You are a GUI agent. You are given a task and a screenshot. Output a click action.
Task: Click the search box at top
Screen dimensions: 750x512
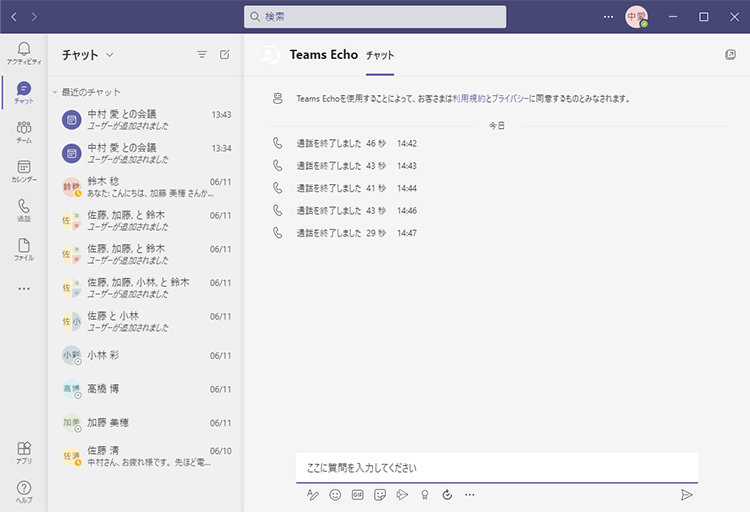pyautogui.click(x=375, y=17)
